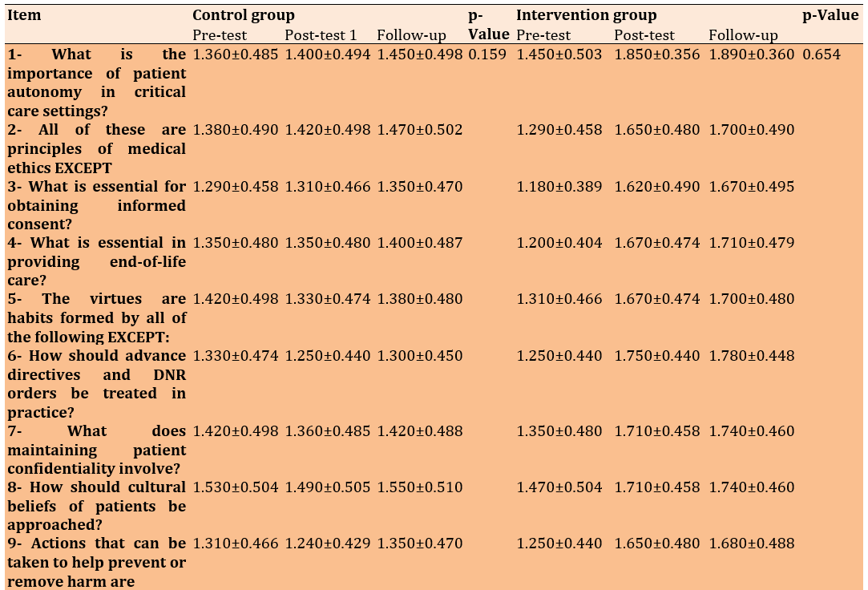Click item 6 on advance directives and DNR
The height and width of the screenshot is (590, 868).
96,383
